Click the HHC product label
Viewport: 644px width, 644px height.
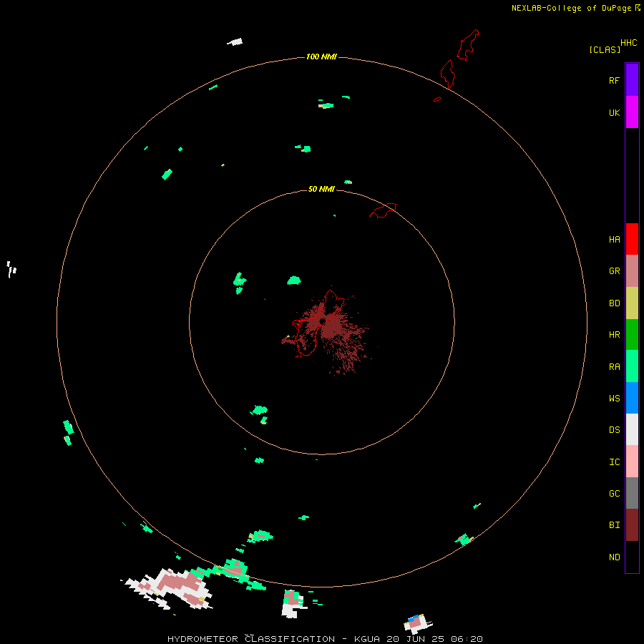pos(629,43)
